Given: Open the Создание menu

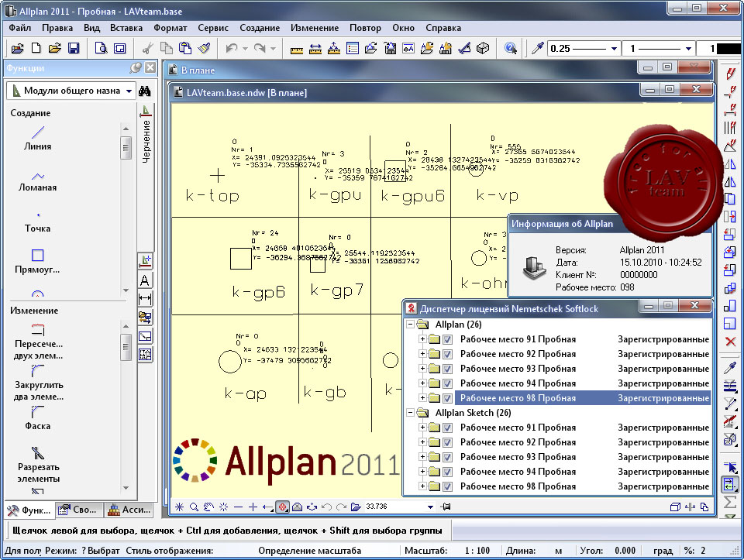Looking at the screenshot, I should point(260,28).
